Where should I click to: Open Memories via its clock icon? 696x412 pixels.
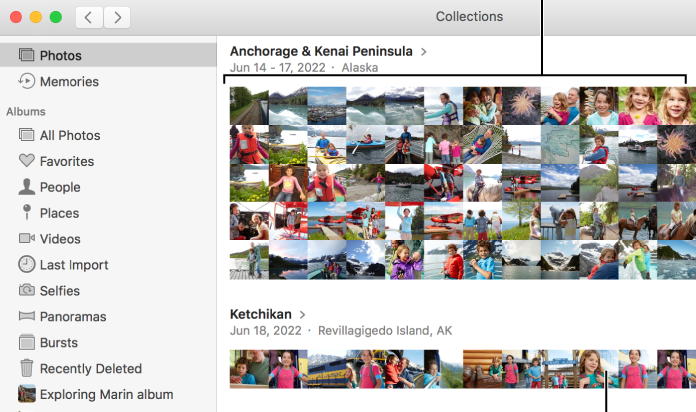coord(26,81)
